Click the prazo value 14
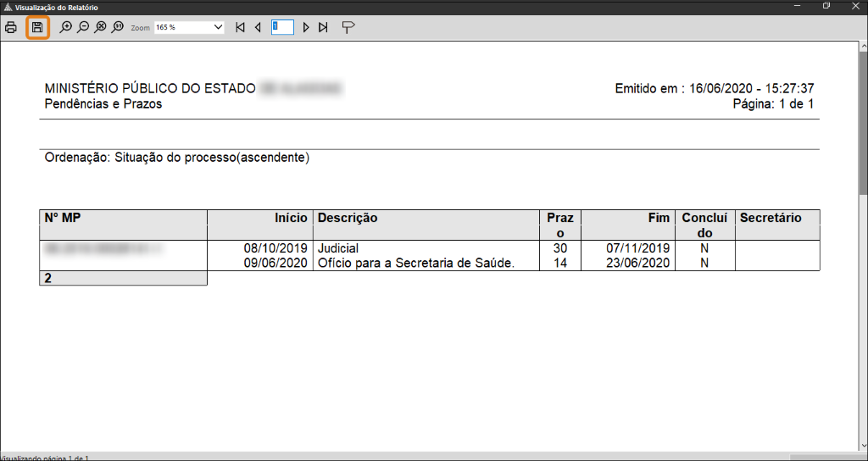The width and height of the screenshot is (868, 461). point(560,264)
